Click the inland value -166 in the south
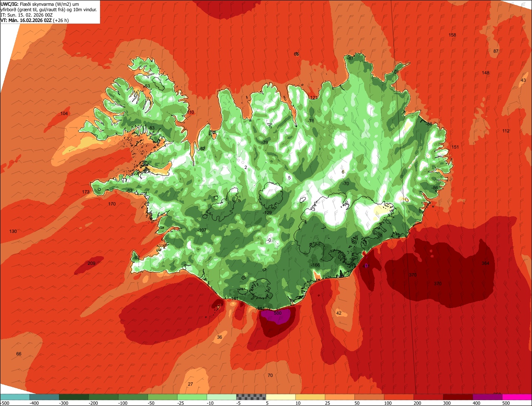 (x=315, y=265)
